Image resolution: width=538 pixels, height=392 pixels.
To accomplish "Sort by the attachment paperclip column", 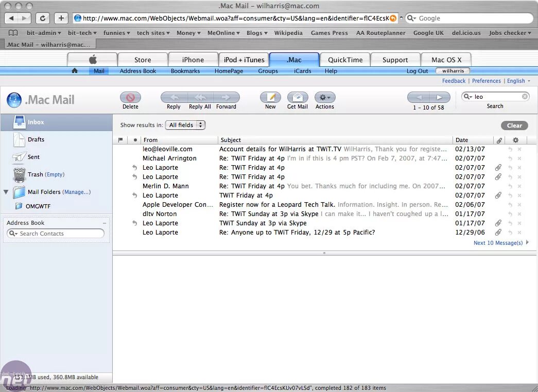I will (499, 140).
